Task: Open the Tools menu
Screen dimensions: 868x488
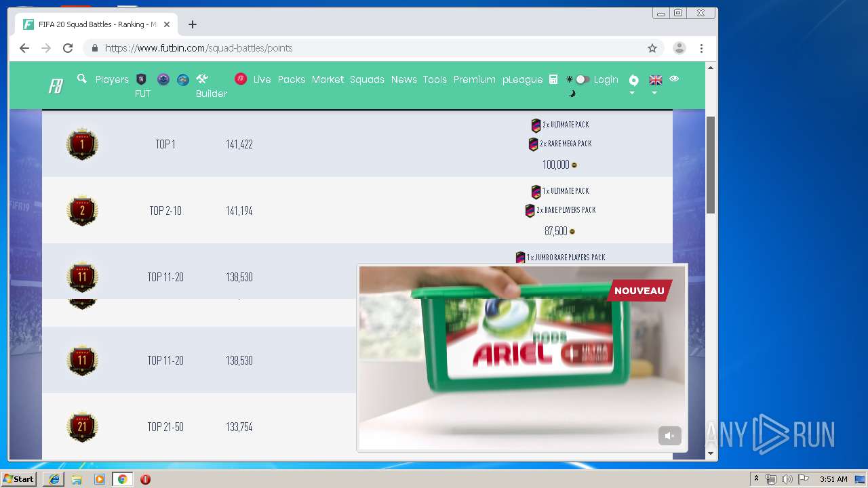Action: tap(435, 79)
